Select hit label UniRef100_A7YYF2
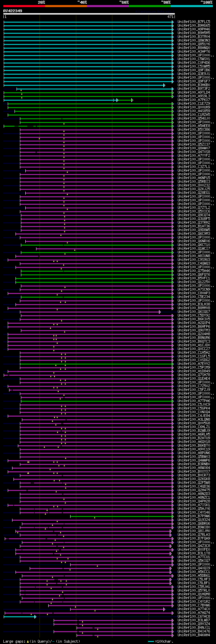 click(194, 156)
